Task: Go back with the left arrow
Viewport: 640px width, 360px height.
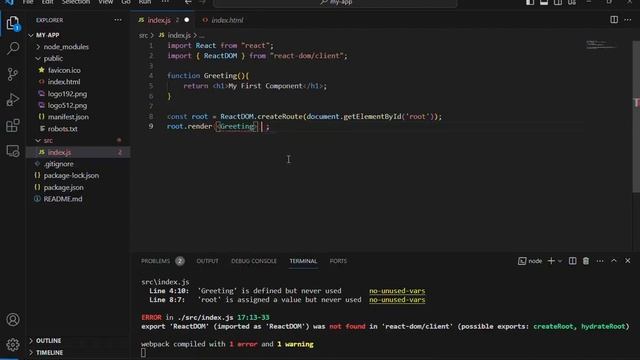Action: point(188,2)
